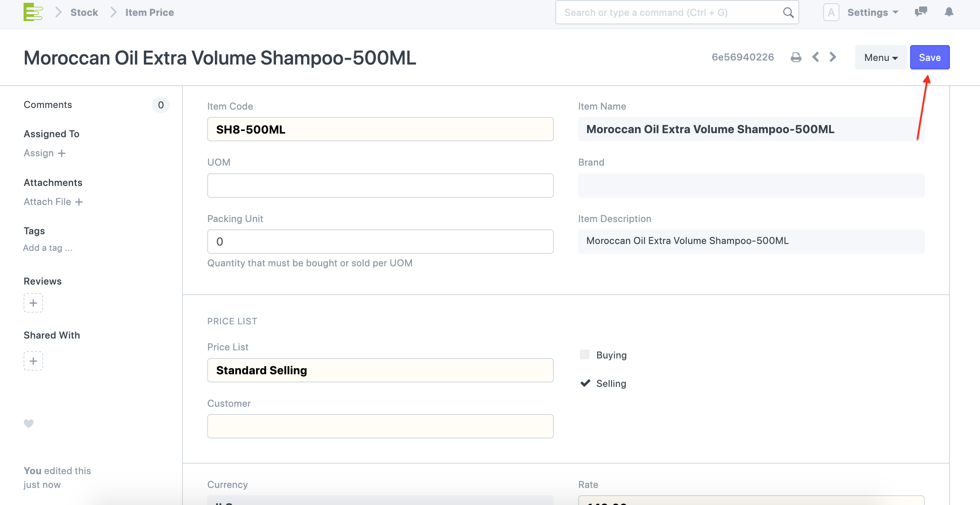Open Comments in sidebar

(48, 105)
